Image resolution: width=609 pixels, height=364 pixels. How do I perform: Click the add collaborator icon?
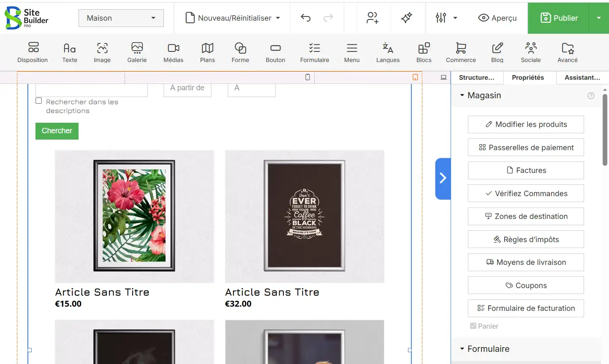[x=372, y=18]
